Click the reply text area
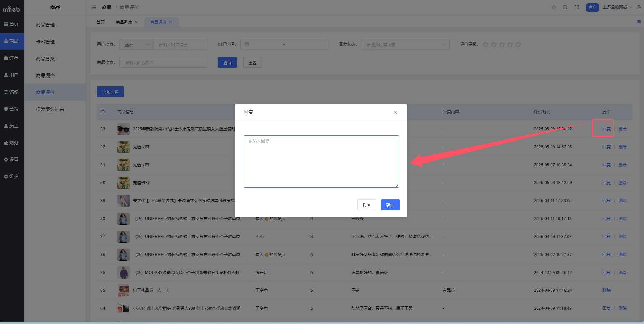Image resolution: width=644 pixels, height=324 pixels. tap(321, 161)
